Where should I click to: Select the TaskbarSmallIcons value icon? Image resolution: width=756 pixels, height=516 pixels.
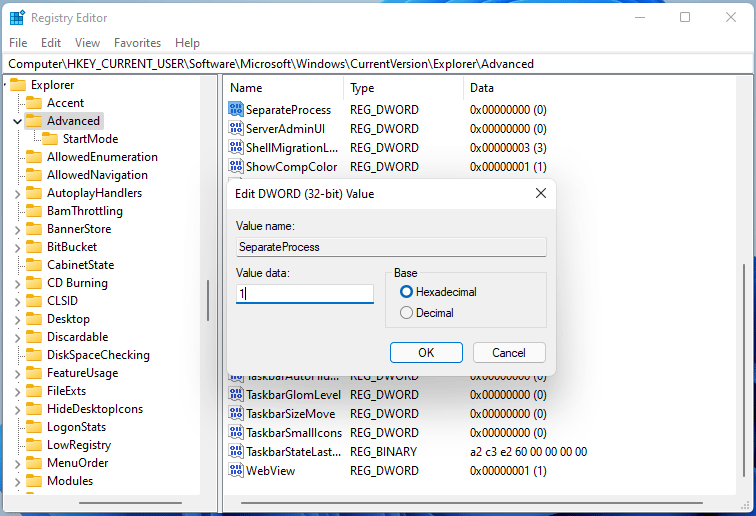(x=236, y=432)
